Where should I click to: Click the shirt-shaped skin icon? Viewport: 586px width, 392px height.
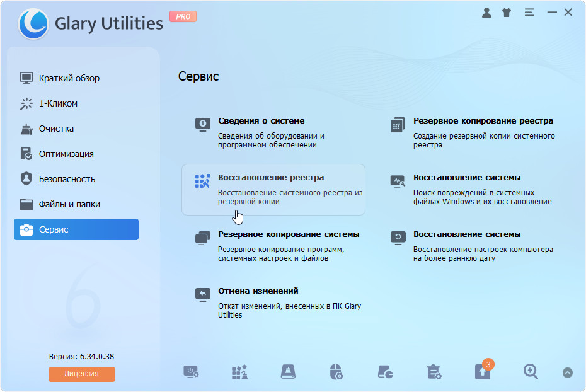(x=507, y=12)
